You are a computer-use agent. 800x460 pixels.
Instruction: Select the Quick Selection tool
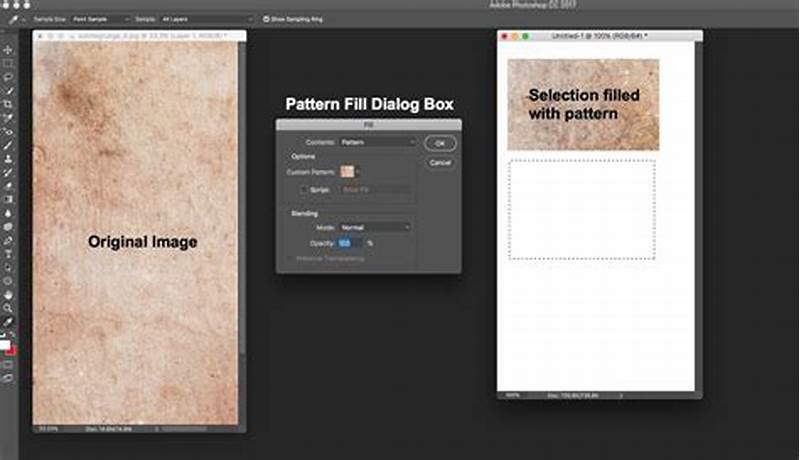pos(8,91)
